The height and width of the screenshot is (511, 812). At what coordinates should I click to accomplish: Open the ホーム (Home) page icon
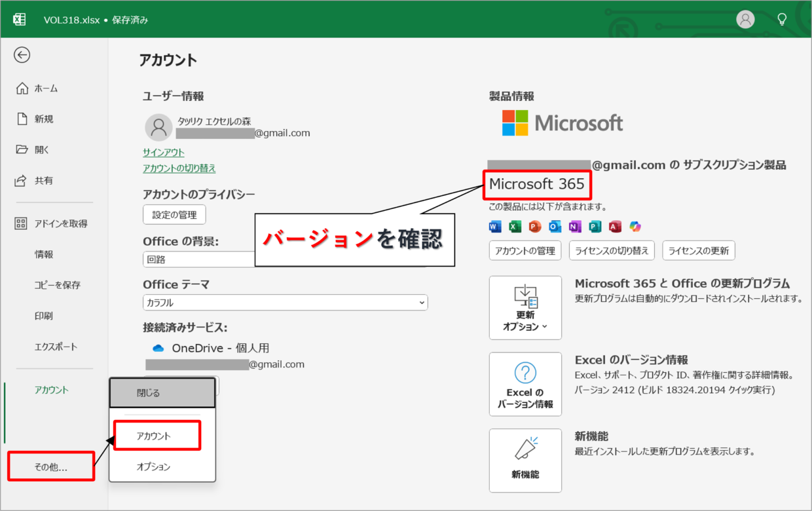(22, 88)
